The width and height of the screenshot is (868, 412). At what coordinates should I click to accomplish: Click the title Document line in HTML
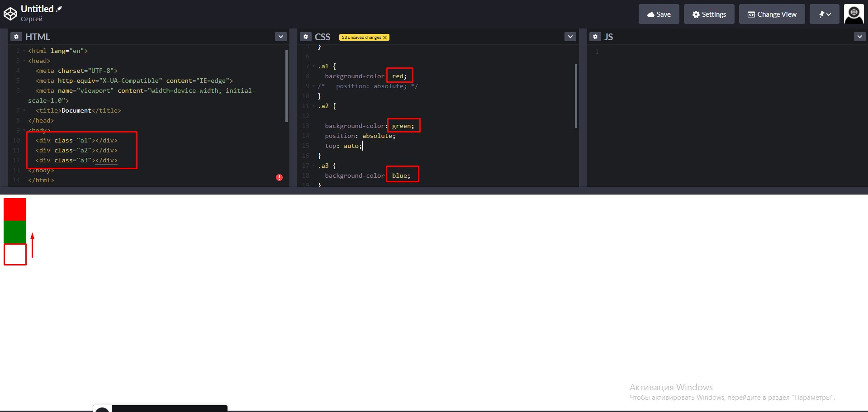click(78, 111)
